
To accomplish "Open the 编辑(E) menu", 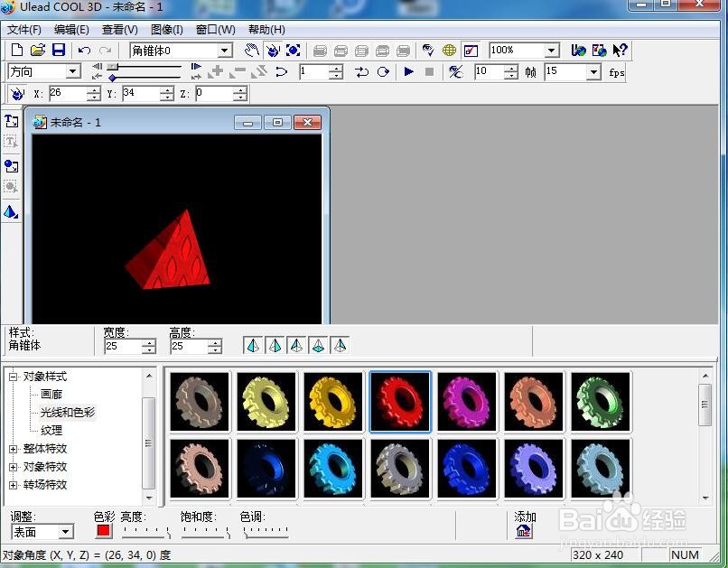I will 71,30.
